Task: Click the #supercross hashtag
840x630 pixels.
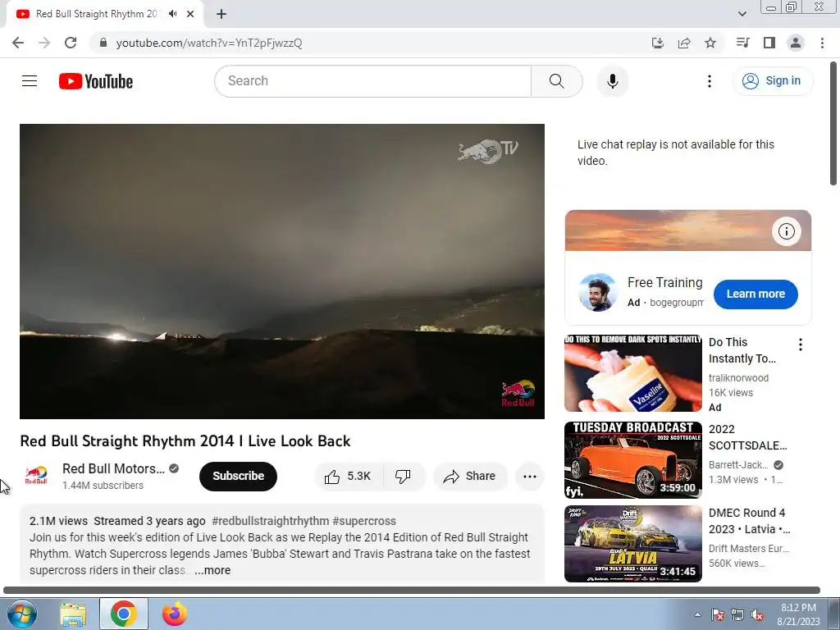Action: (364, 521)
